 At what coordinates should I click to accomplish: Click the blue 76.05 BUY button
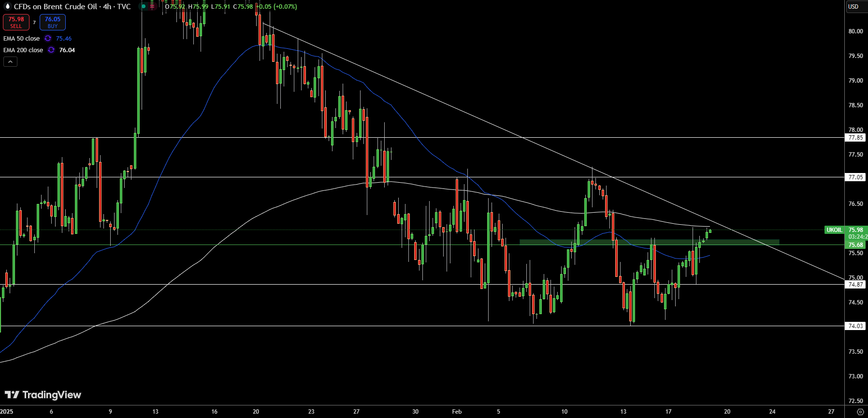pyautogui.click(x=53, y=22)
